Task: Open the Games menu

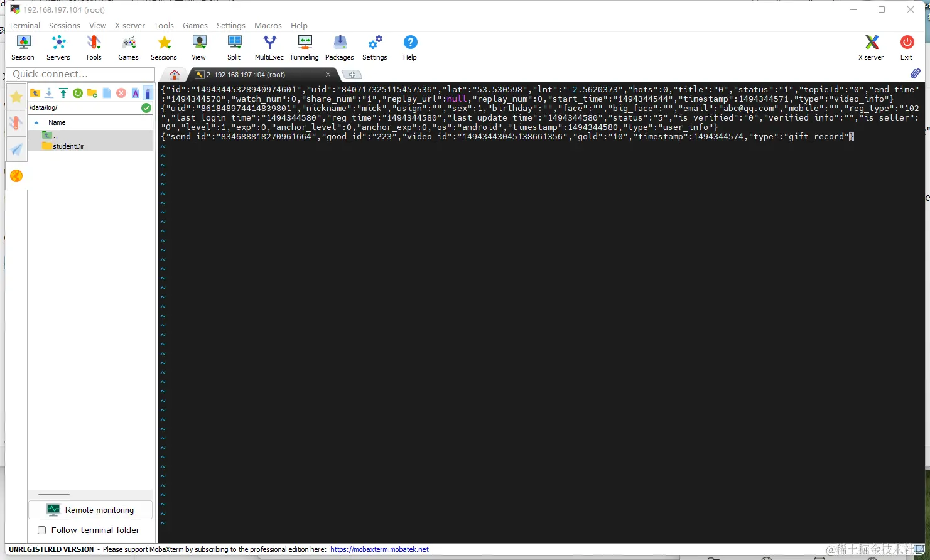Action: [195, 25]
